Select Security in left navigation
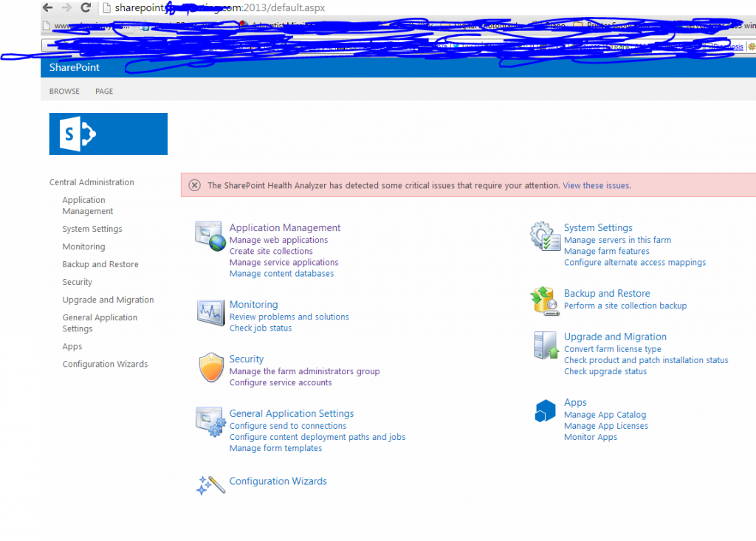 [x=77, y=282]
